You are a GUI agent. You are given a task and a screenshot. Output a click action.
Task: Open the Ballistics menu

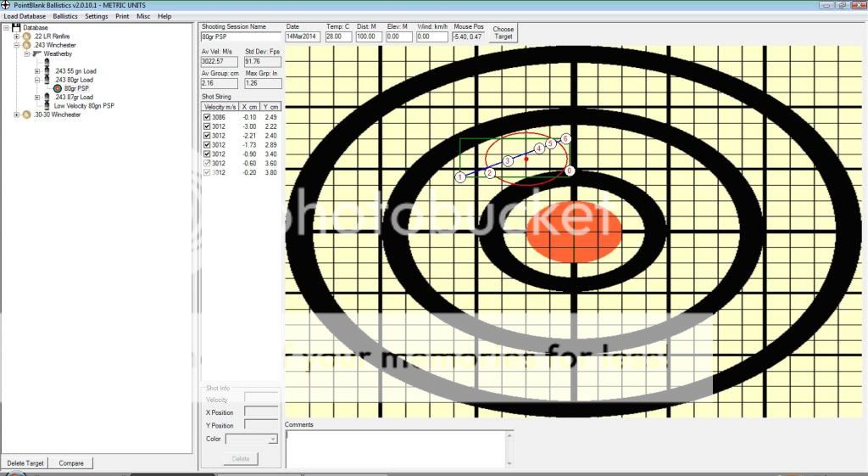(x=64, y=16)
